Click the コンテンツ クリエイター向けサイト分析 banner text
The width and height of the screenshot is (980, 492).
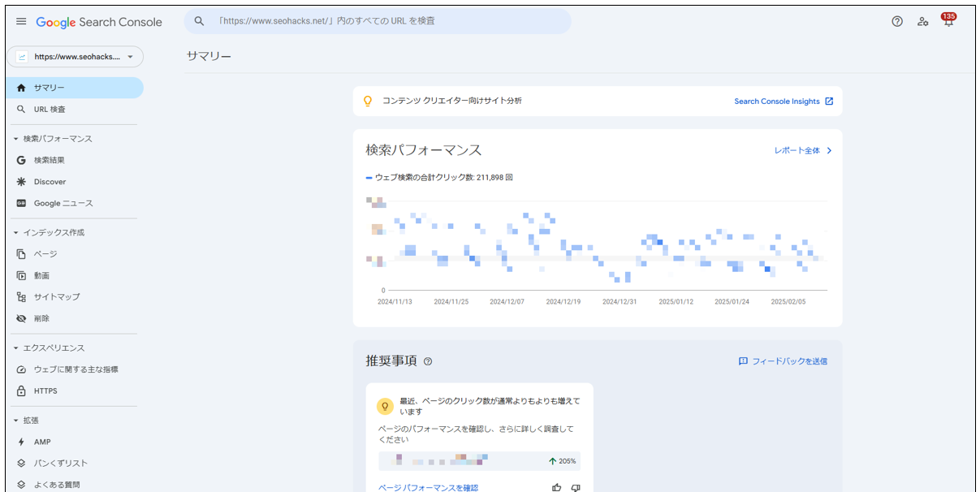[452, 101]
